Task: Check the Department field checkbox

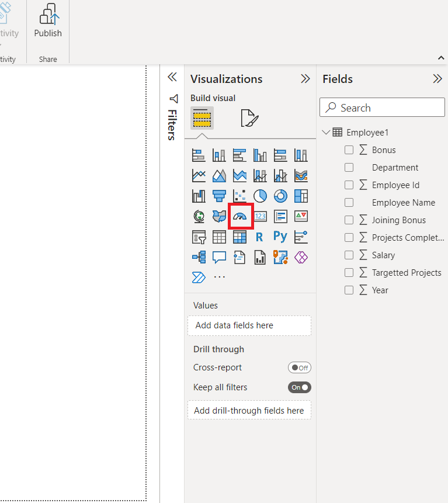Action: 349,168
